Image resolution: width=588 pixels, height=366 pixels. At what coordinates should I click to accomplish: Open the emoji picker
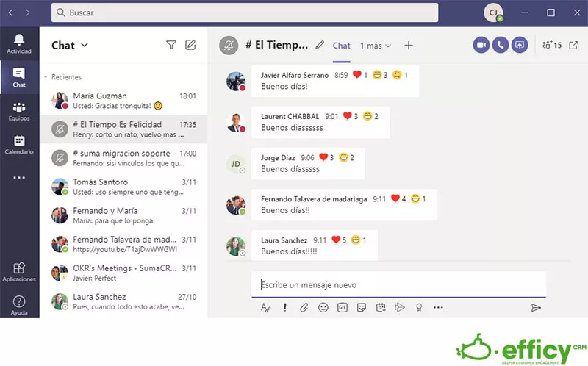pyautogui.click(x=323, y=308)
